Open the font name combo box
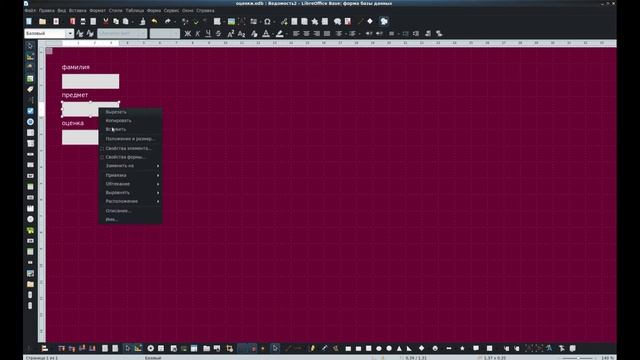Viewport: 640px width, 360px height. 122,33
